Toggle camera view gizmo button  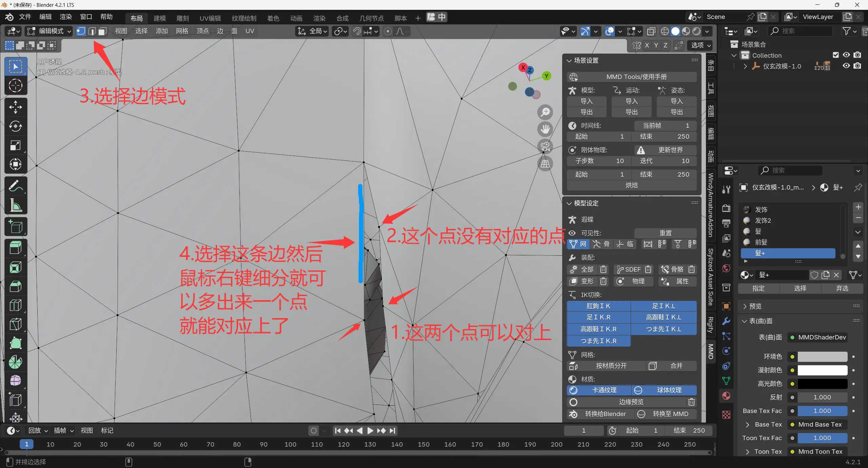[545, 147]
